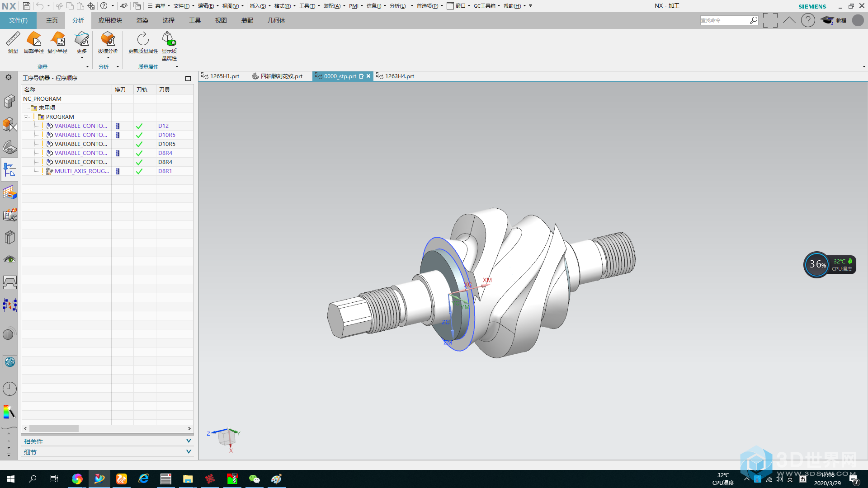Image resolution: width=868 pixels, height=488 pixels.
Task: Open the 测量 group options dropdown arrow
Action: (x=87, y=67)
